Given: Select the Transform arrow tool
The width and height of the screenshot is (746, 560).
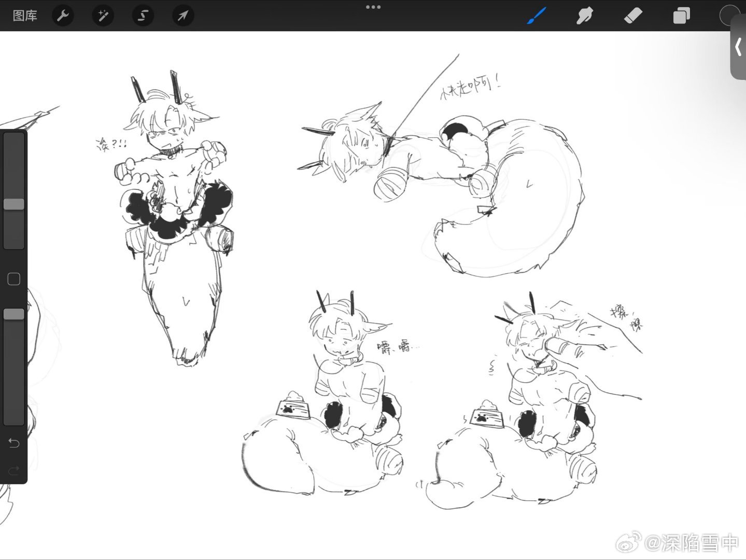Looking at the screenshot, I should click(x=182, y=16).
